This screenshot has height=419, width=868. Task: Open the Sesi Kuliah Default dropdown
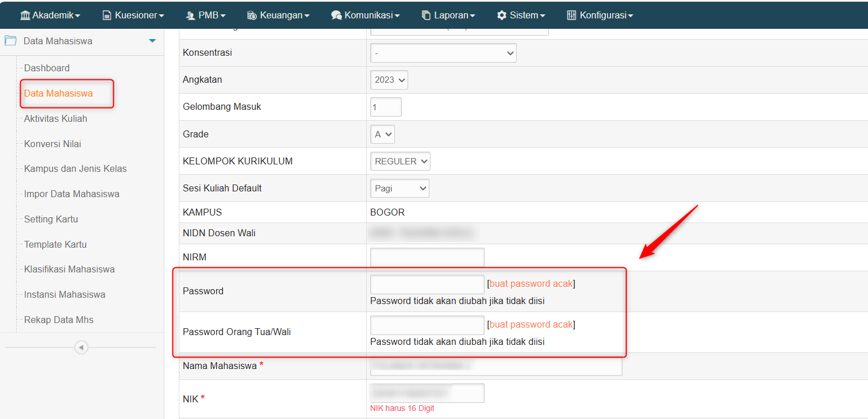(x=400, y=189)
